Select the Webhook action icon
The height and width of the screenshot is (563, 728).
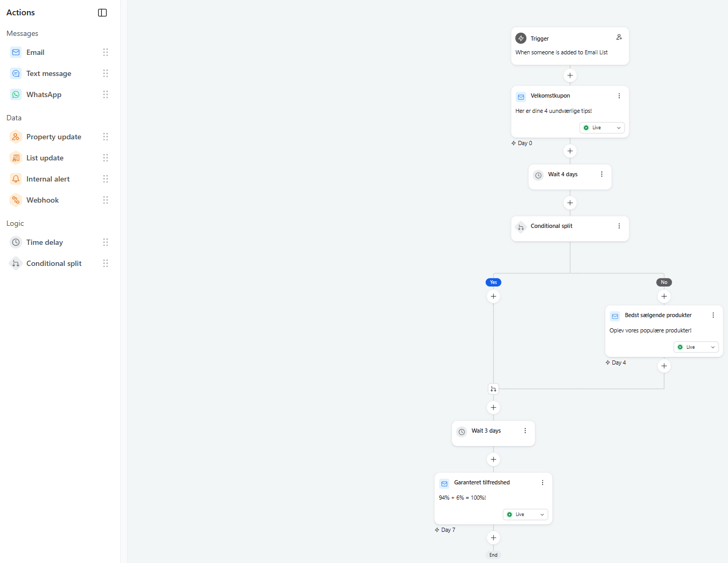[x=16, y=200]
